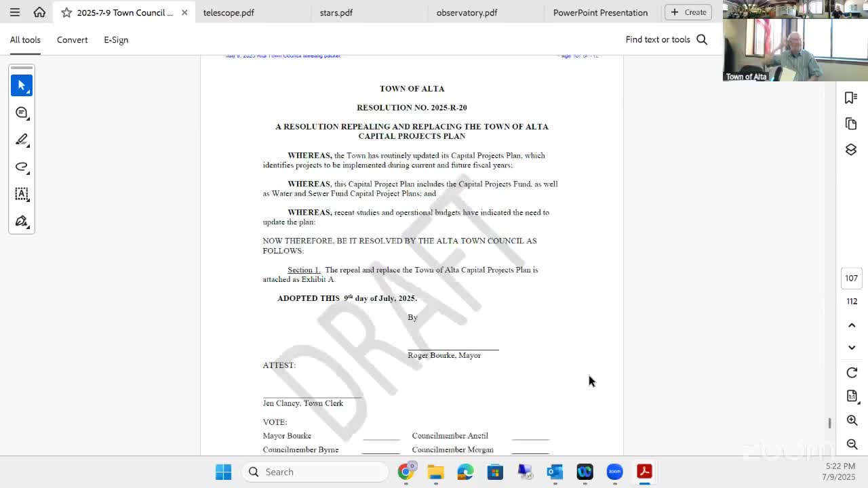Open Google Chrome from the taskbar
Viewport: 868px width, 488px height.
pyautogui.click(x=406, y=472)
